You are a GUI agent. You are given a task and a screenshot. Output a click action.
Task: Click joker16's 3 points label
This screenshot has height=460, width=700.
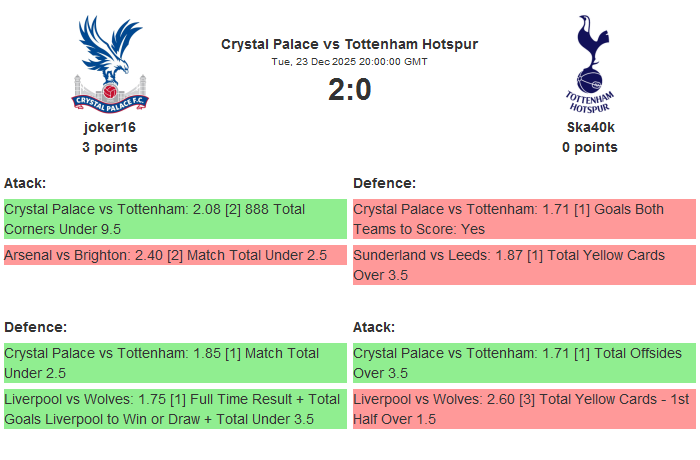110,147
